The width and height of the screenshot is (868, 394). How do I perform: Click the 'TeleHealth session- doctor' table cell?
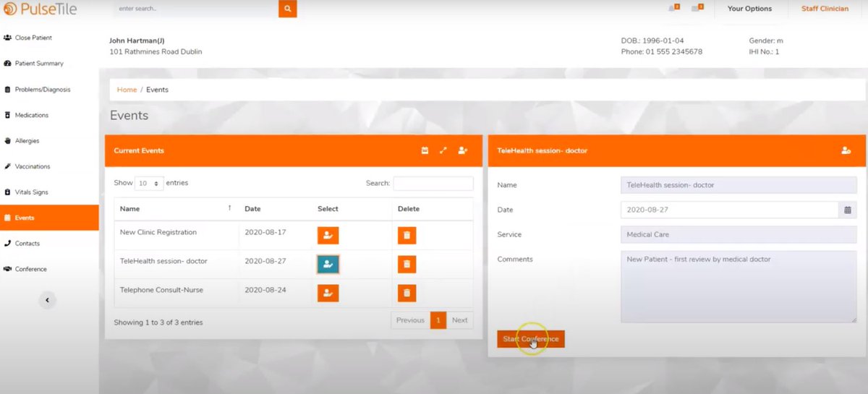coord(176,264)
